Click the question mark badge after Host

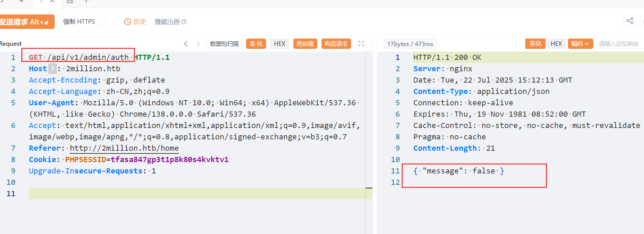pos(52,69)
